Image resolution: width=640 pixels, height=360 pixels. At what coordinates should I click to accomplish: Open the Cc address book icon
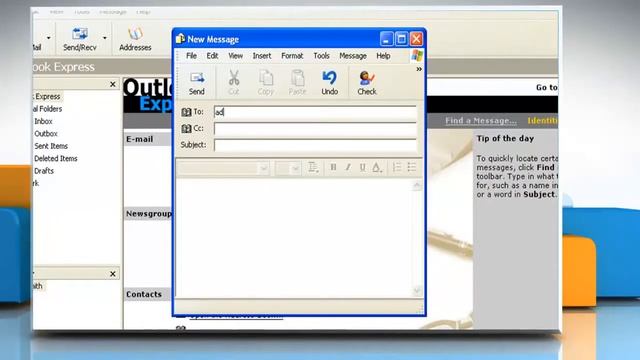point(186,129)
